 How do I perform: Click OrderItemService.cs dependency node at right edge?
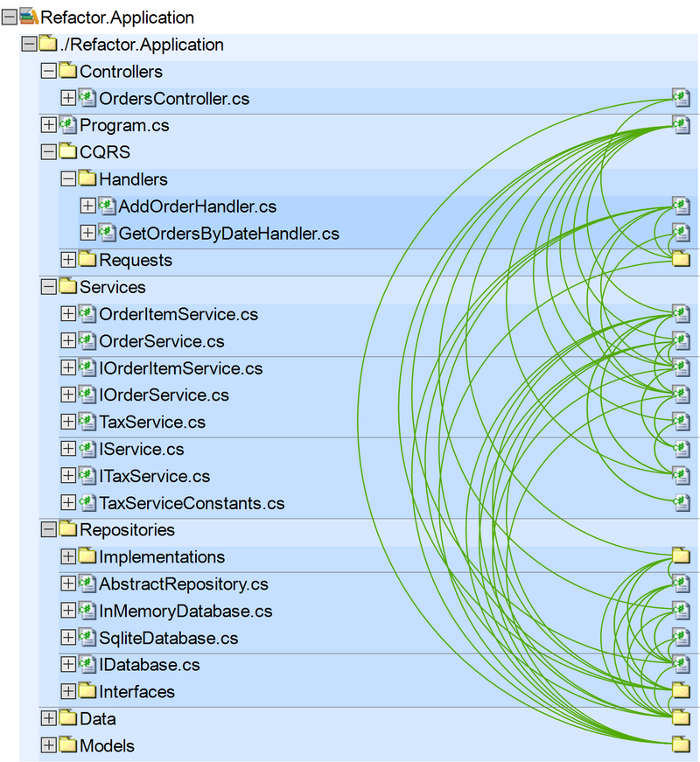pos(681,313)
